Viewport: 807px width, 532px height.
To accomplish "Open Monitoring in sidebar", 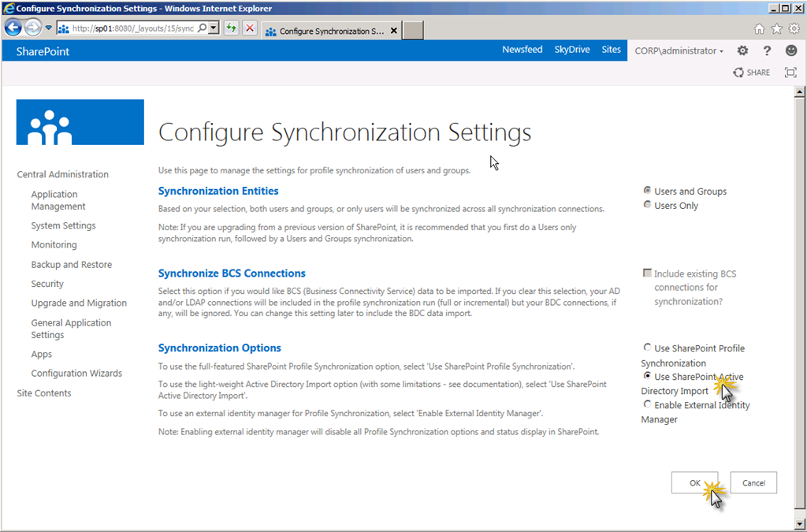I will [54, 245].
